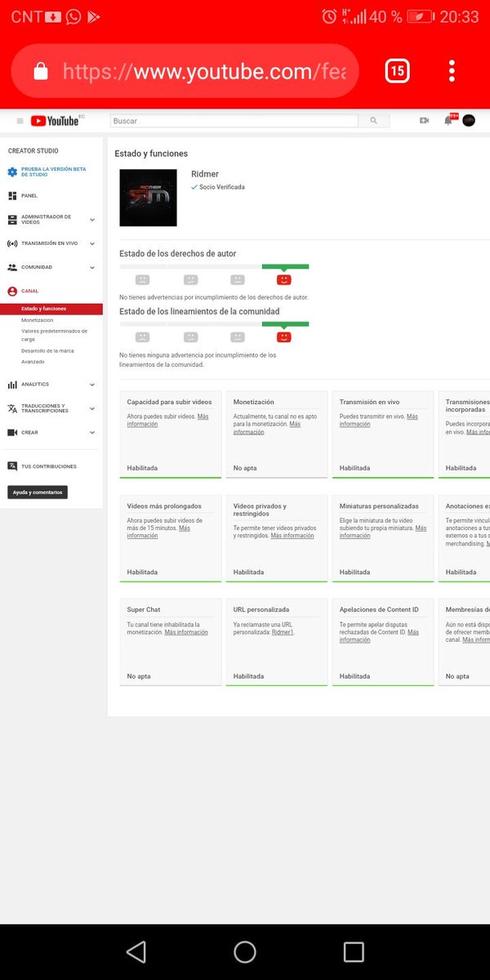This screenshot has width=490, height=980.
Task: Open the YouTube hamburger guide menu
Action: click(20, 121)
